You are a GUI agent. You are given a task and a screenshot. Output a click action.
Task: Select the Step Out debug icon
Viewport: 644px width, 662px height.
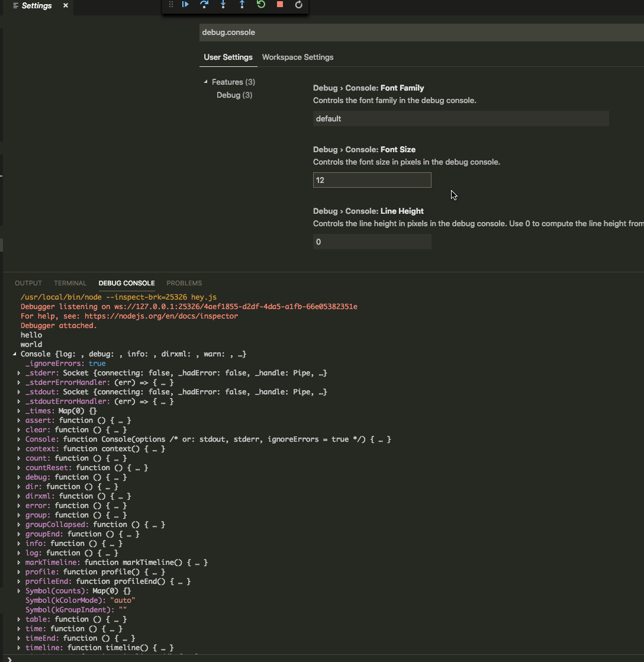[x=242, y=5]
